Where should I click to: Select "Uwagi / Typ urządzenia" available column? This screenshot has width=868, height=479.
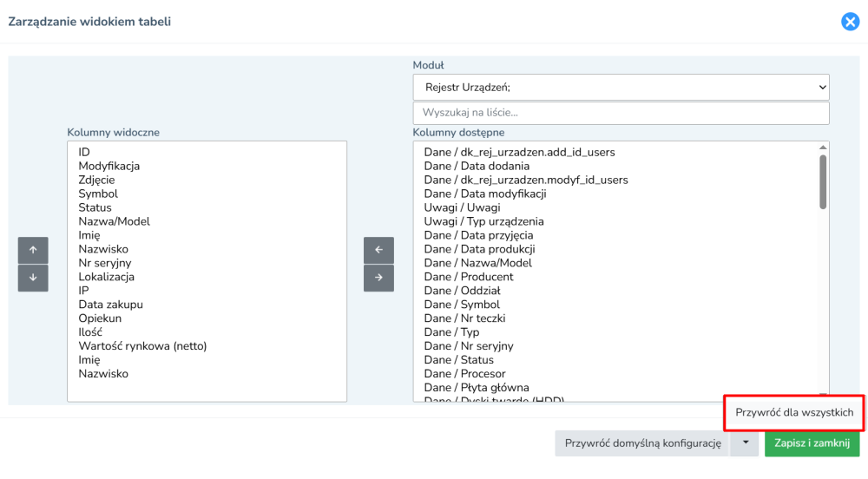tap(483, 221)
